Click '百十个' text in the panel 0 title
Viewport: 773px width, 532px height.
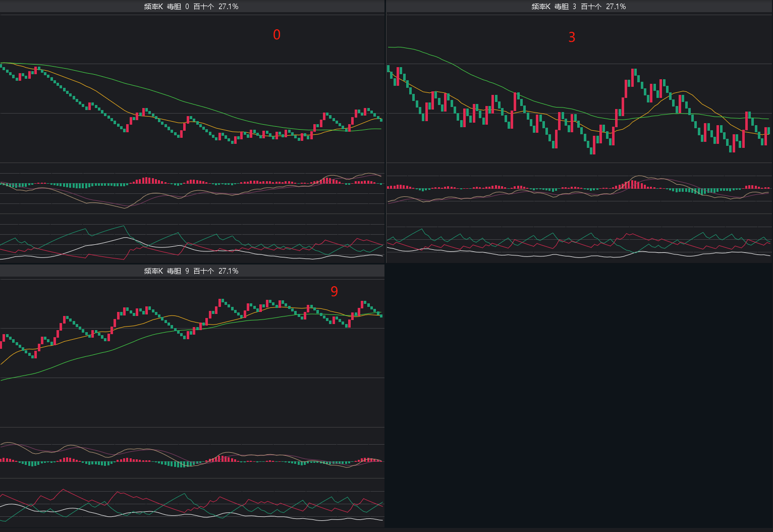(x=204, y=7)
